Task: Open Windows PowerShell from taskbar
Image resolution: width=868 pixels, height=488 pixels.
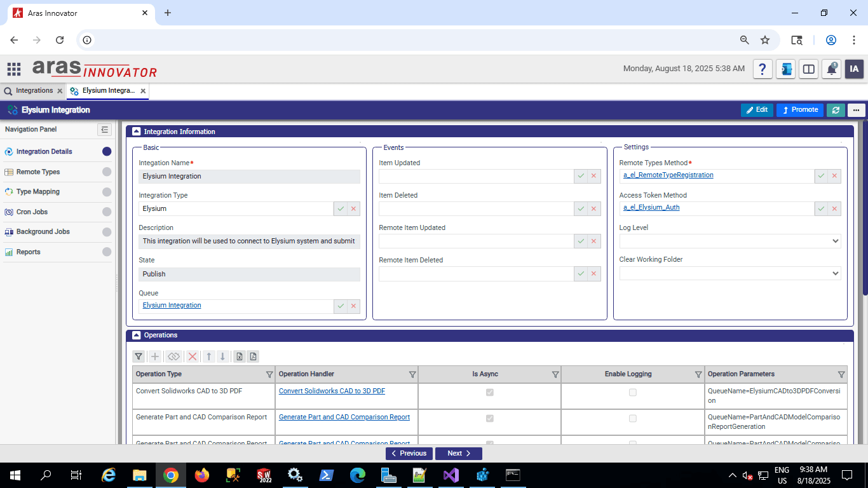Action: pos(327,475)
